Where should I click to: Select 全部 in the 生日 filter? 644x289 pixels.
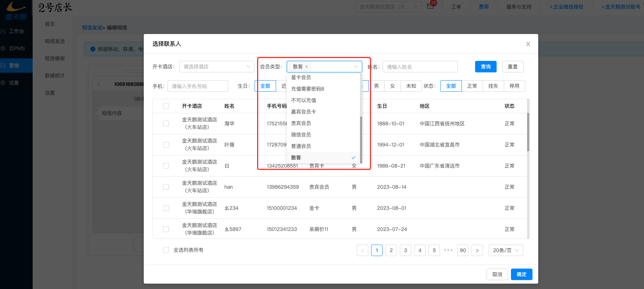click(265, 86)
